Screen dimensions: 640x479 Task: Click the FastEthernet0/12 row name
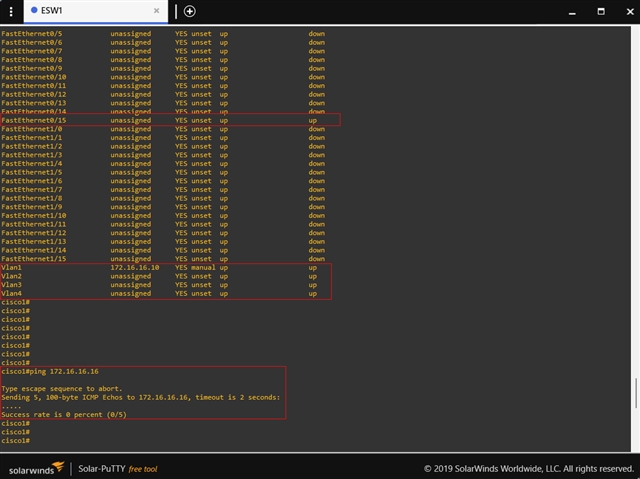point(34,94)
